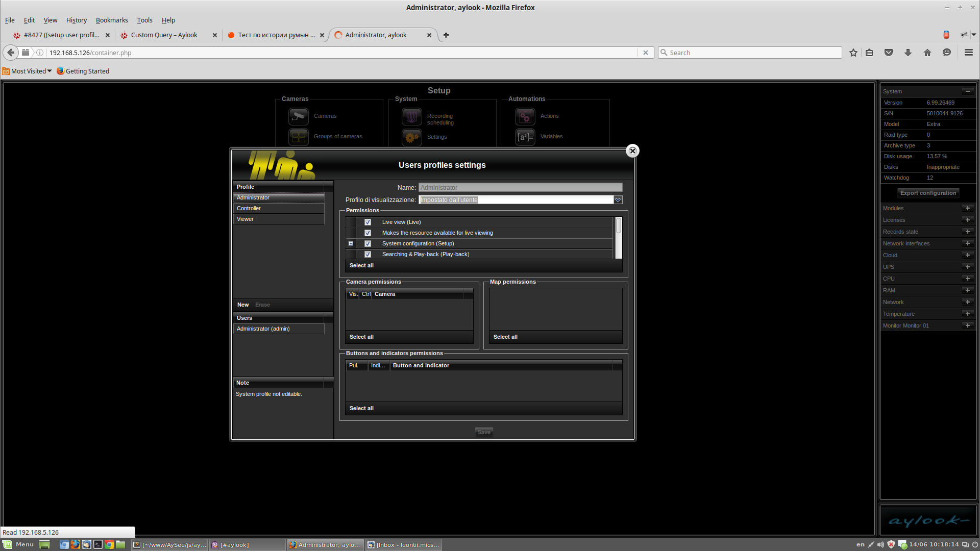This screenshot has height=551, width=980.
Task: Close the Users profiles settings dialog
Action: point(632,151)
